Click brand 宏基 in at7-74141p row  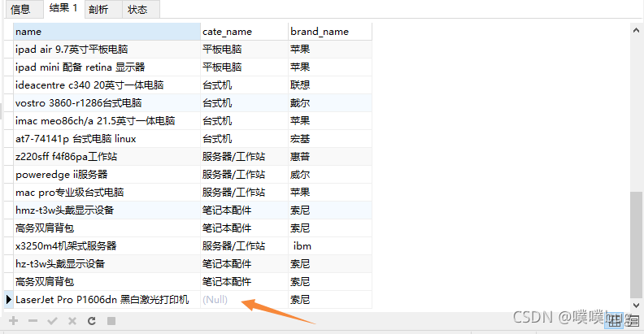[x=330, y=139]
